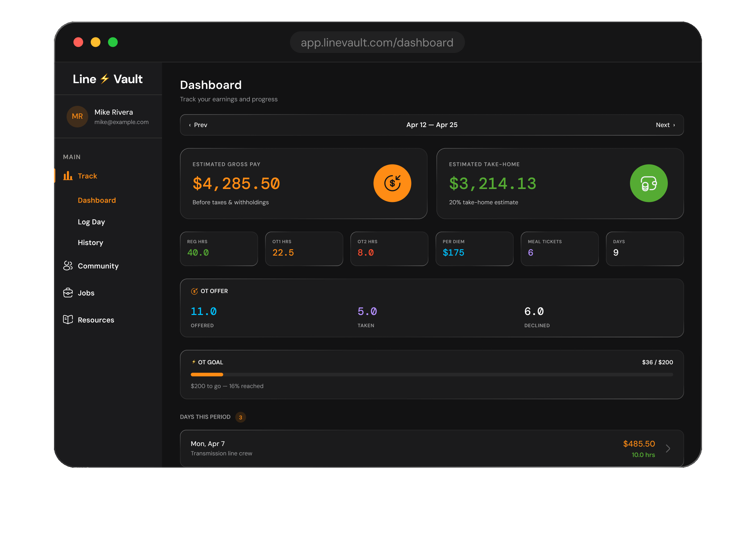Click the Community people icon

coord(68,266)
